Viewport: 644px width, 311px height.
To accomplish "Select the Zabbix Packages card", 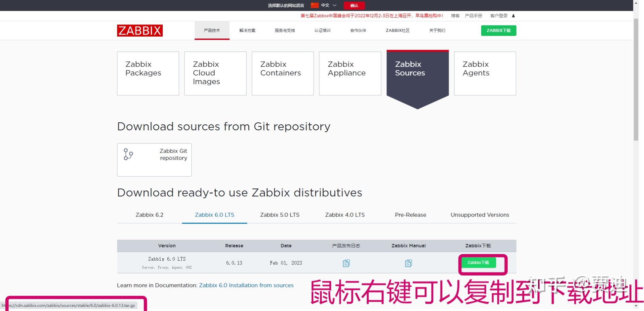I will [148, 73].
